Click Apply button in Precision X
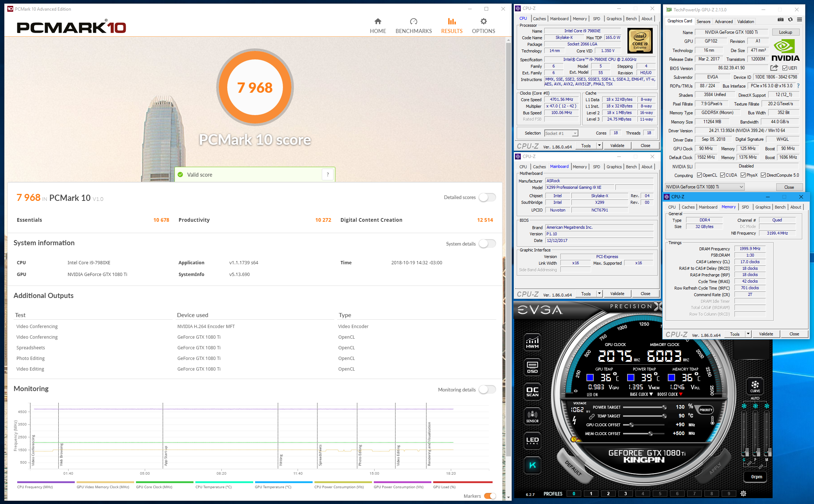Viewport: 814px width, 504px height. pos(715,468)
